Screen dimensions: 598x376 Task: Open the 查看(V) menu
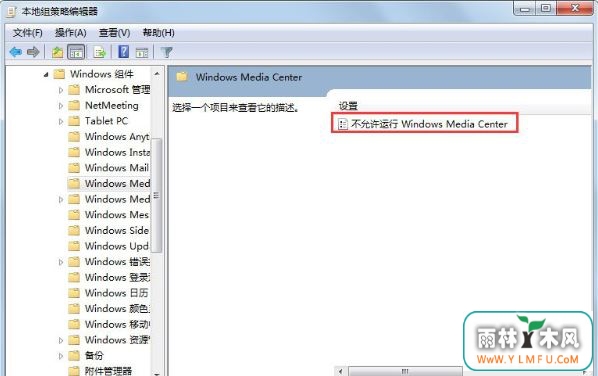pos(114,33)
